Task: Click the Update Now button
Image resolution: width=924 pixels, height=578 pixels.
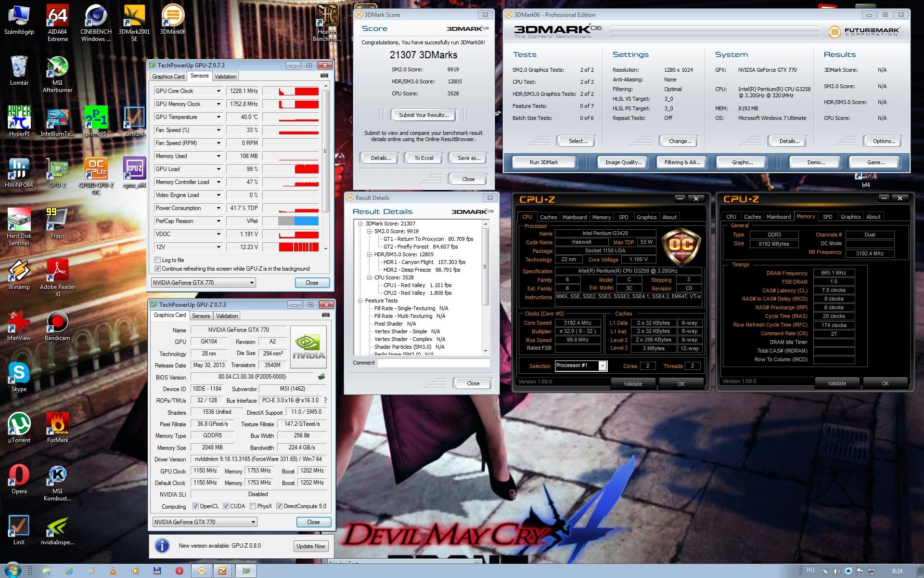Action: 311,546
